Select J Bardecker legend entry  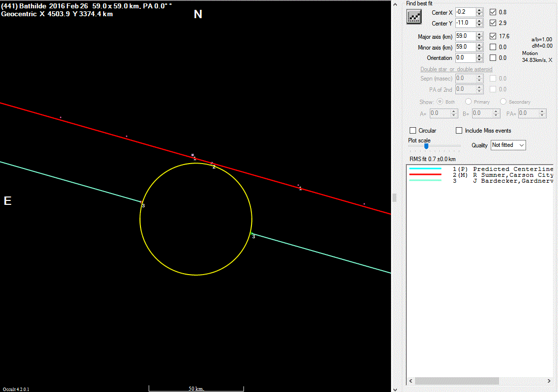point(481,181)
